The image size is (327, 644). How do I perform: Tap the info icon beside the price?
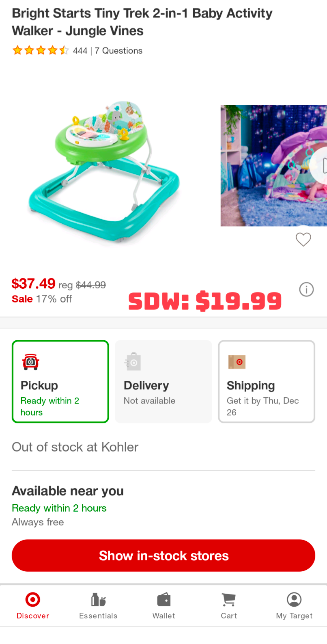(x=306, y=289)
